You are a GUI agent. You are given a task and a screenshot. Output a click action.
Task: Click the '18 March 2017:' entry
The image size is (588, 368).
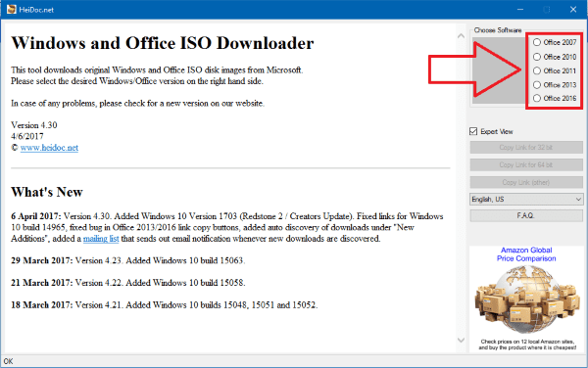[42, 304]
